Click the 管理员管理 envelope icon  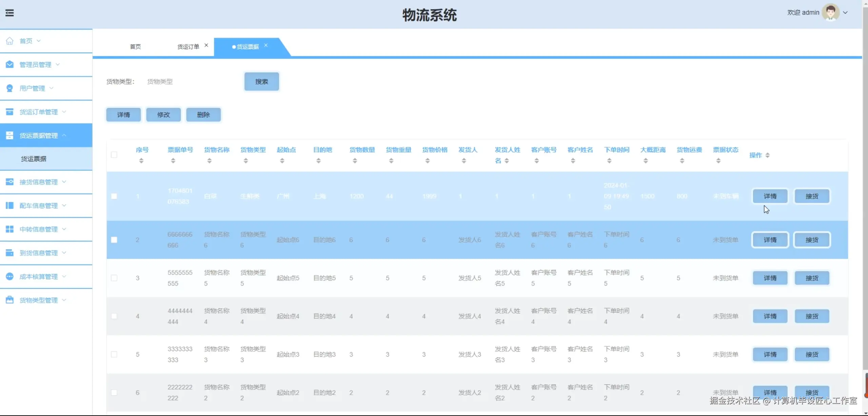point(9,64)
